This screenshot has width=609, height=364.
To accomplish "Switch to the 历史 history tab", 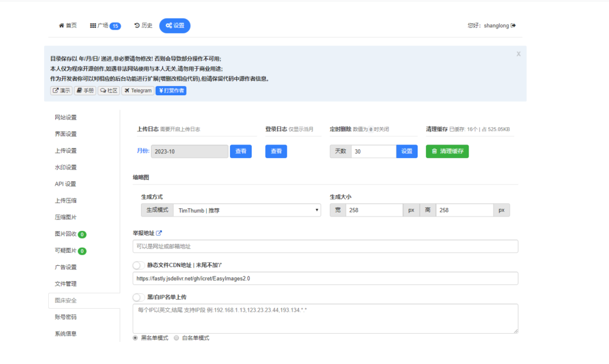I will coord(143,26).
